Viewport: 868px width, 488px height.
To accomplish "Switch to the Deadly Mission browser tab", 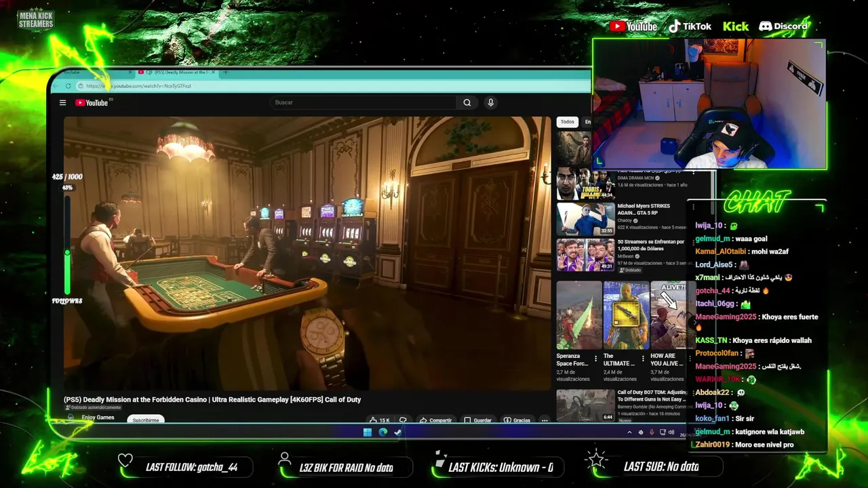I will pos(178,72).
